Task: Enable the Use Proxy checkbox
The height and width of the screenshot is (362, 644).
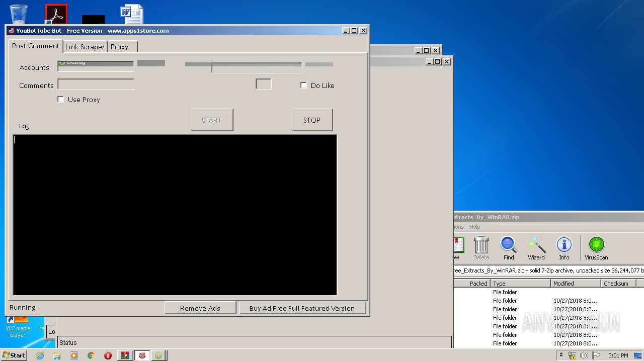Action: (x=61, y=100)
